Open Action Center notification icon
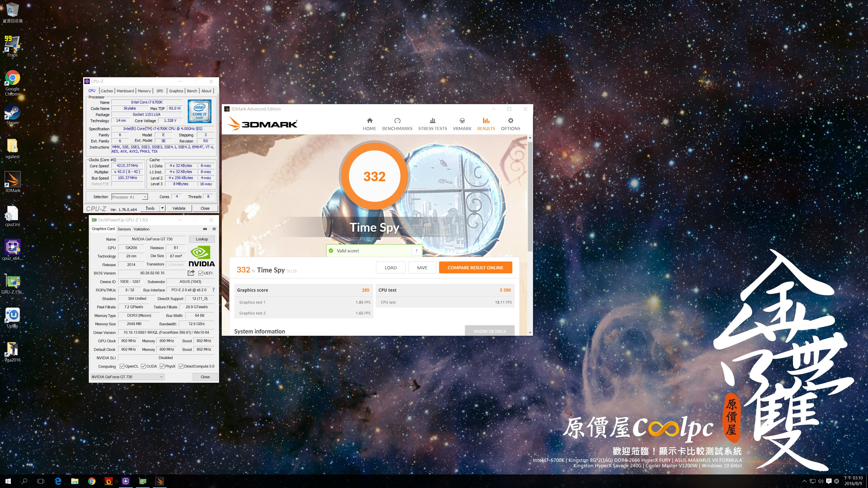This screenshot has width=868, height=488. click(x=829, y=481)
